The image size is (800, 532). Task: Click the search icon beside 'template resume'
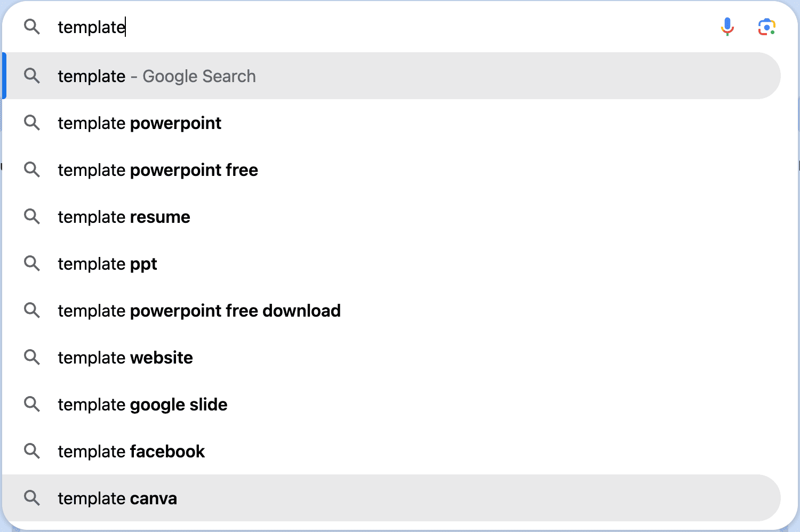(x=31, y=216)
